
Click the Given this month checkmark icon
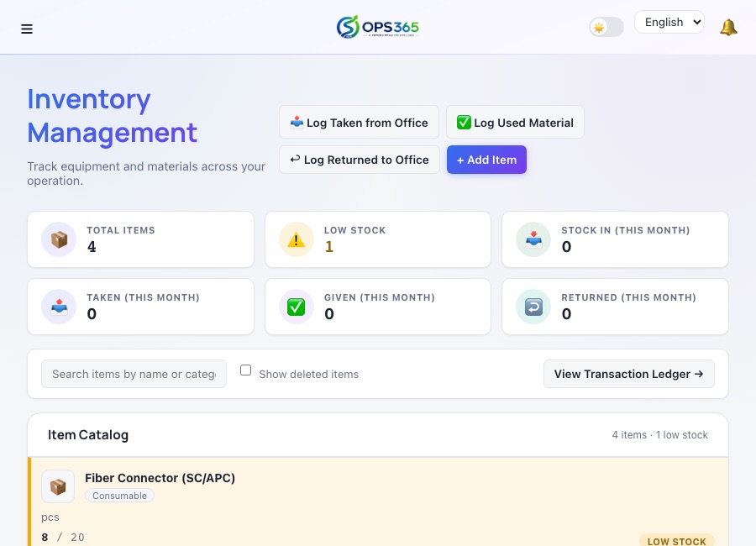(296, 307)
